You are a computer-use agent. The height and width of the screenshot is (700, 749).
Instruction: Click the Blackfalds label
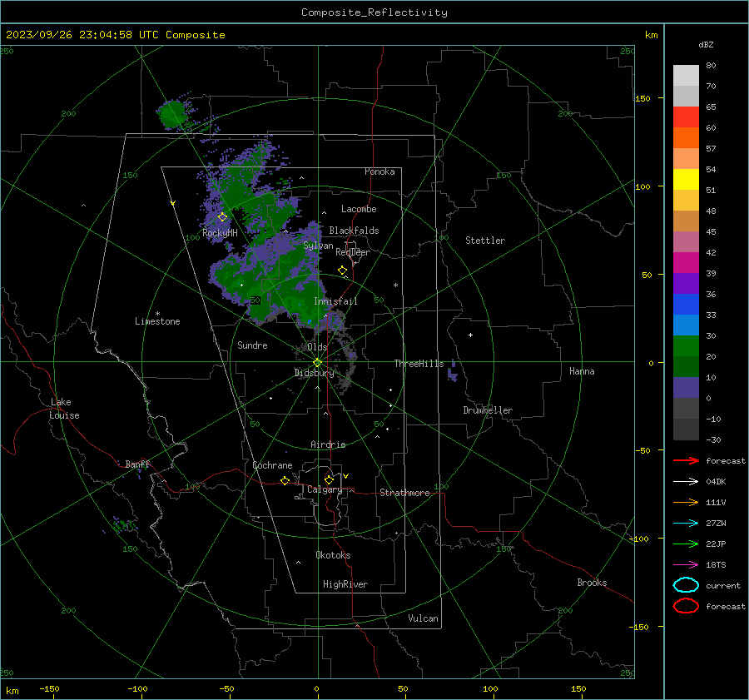click(354, 231)
